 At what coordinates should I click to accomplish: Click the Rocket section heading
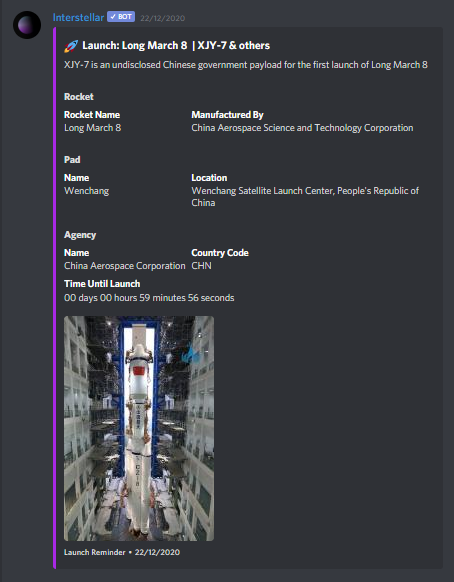(79, 97)
